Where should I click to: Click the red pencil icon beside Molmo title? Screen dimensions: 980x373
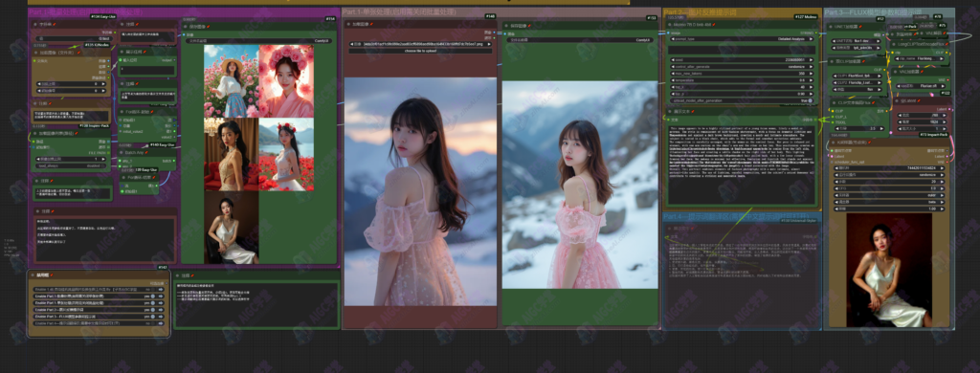(714, 24)
